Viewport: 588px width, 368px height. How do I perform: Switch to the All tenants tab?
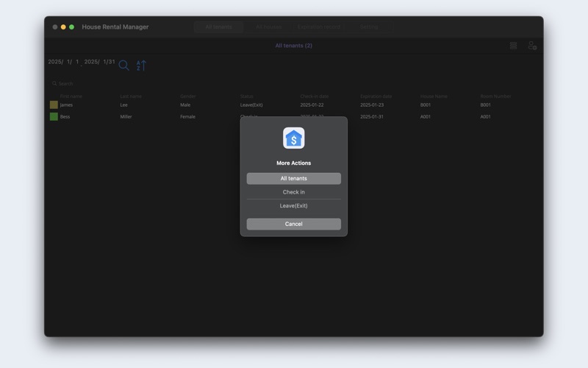[x=218, y=26]
